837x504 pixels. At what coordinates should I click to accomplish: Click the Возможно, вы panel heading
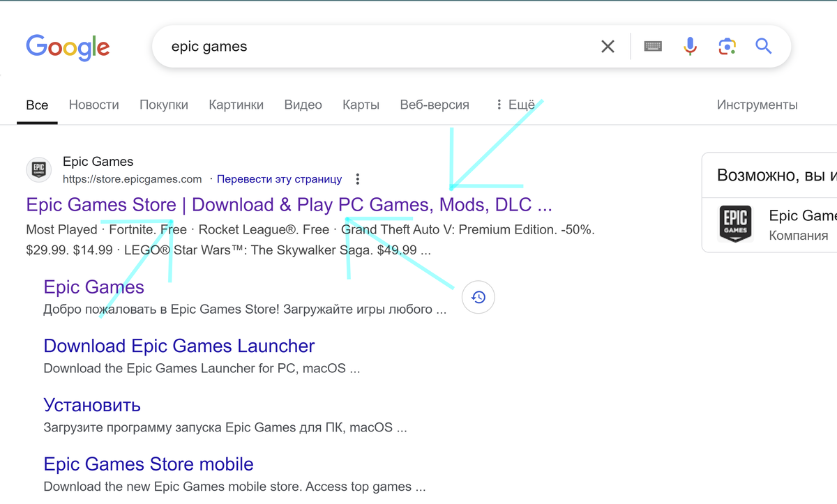coord(776,175)
